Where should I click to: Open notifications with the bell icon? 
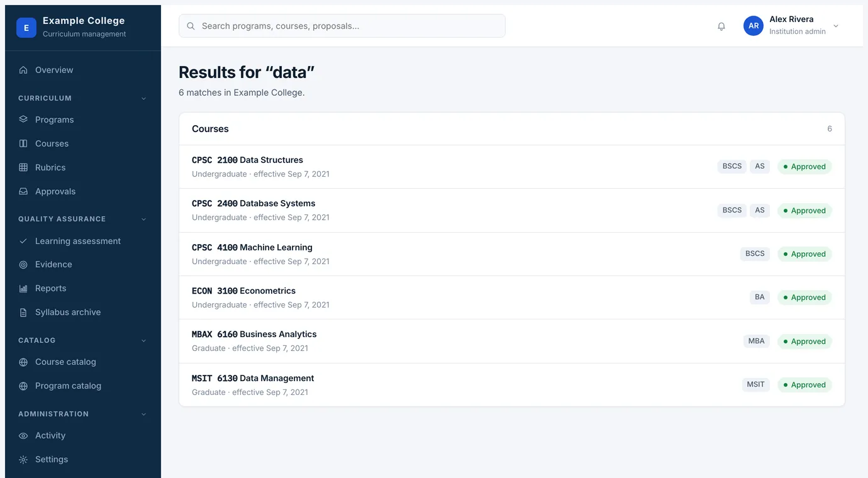(x=721, y=26)
